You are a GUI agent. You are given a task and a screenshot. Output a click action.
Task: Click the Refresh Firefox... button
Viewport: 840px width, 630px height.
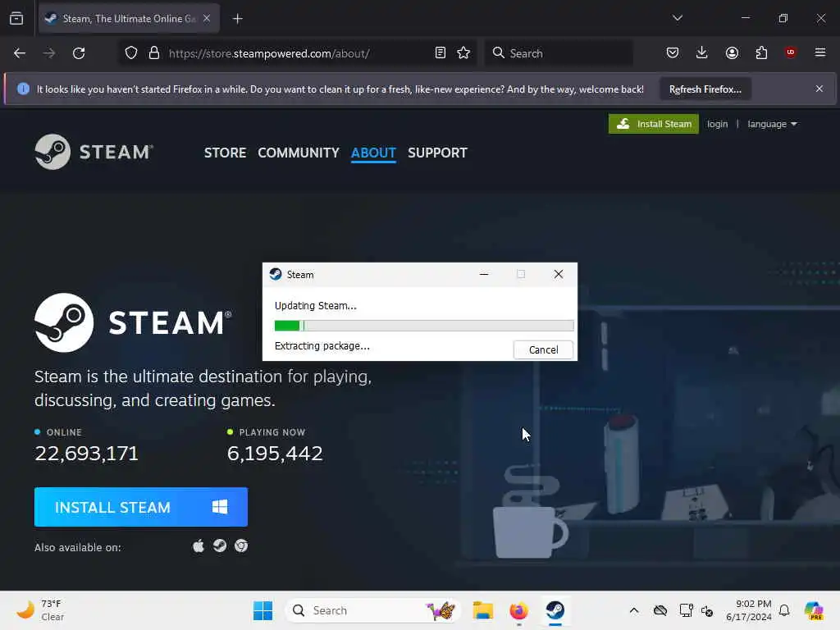pos(705,89)
